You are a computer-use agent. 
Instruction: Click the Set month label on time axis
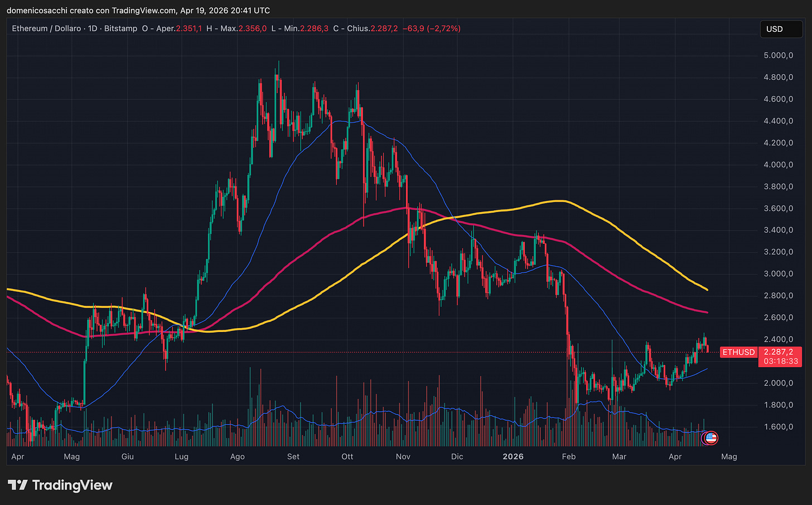(x=293, y=456)
